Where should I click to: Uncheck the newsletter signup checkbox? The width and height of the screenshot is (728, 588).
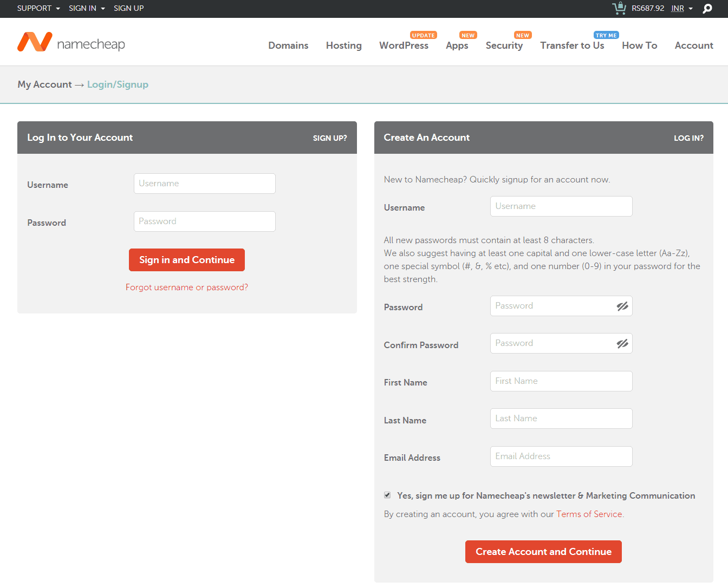pos(387,495)
